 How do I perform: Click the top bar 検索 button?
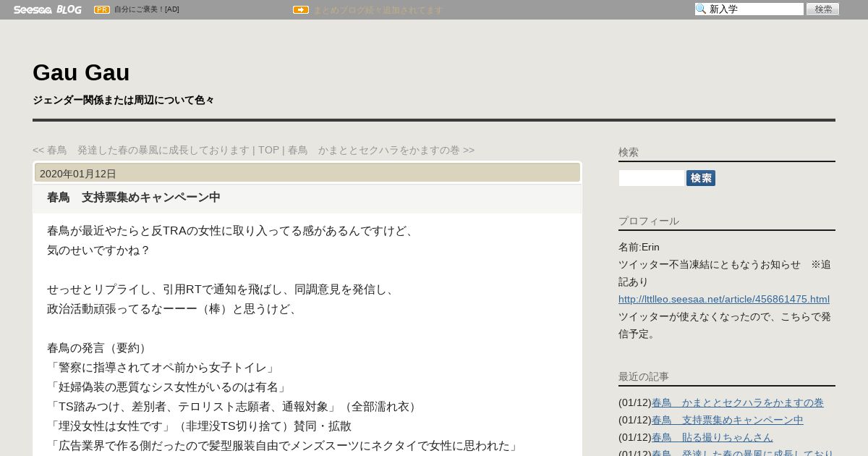click(x=823, y=9)
